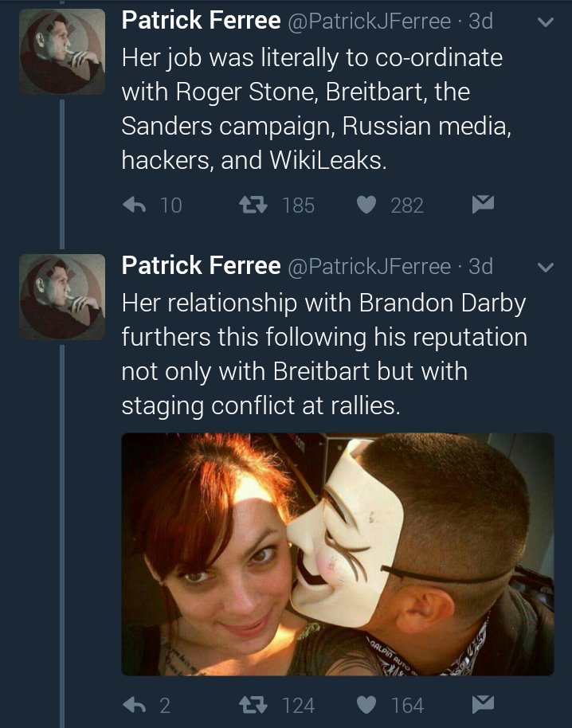Screen dimensions: 572x728
Task: Tap the @PatrickJFerree handle on the Brandon Darby tweet
Action: click(369, 266)
